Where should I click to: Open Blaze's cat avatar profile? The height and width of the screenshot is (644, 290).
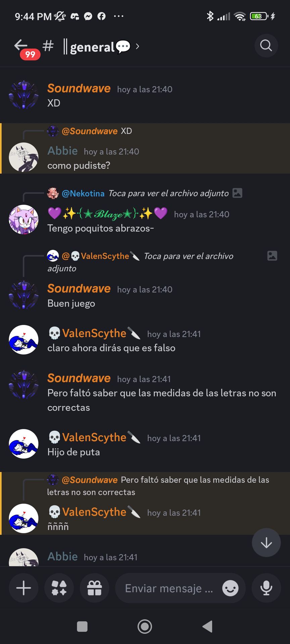click(x=23, y=219)
